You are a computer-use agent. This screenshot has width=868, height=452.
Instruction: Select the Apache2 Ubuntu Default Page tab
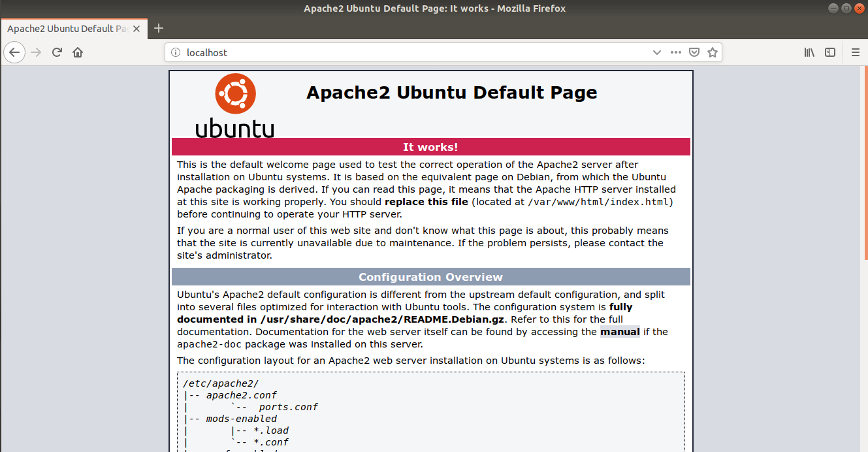(74, 28)
